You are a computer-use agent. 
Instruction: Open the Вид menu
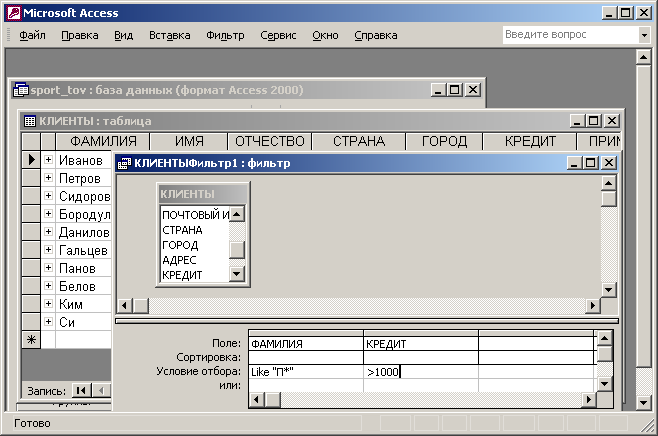[123, 35]
